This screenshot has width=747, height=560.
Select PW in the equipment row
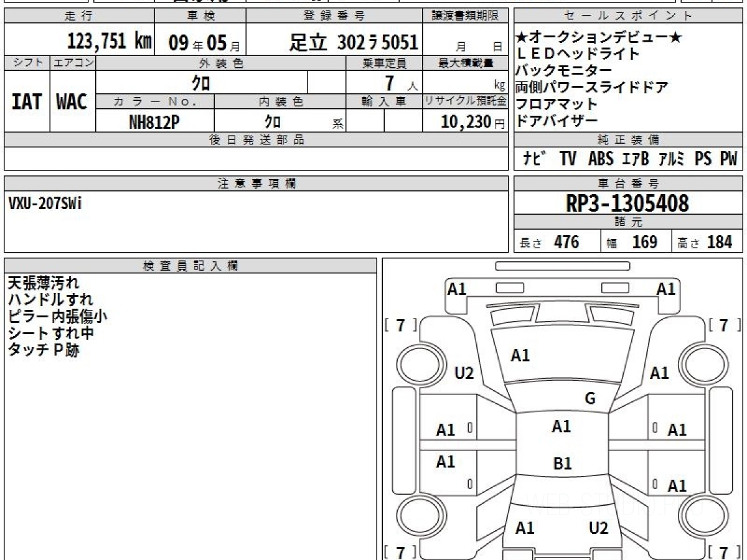click(x=728, y=159)
